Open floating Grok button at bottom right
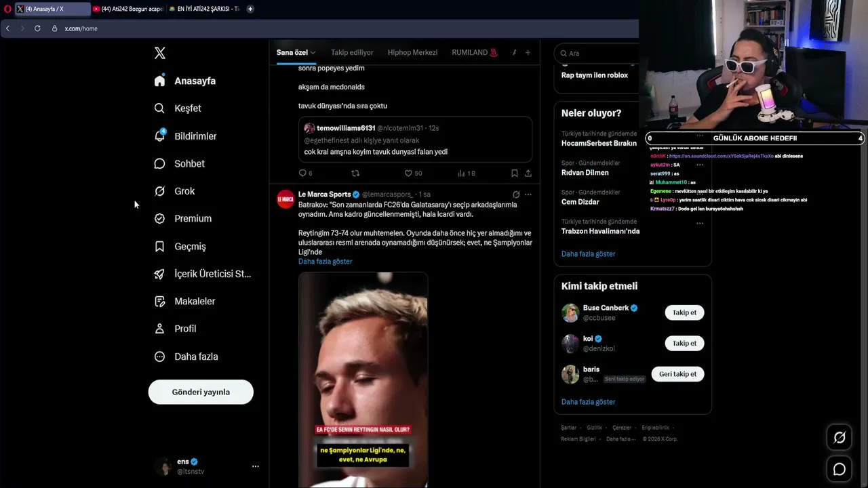Viewport: 868px width, 488px height. (840, 438)
